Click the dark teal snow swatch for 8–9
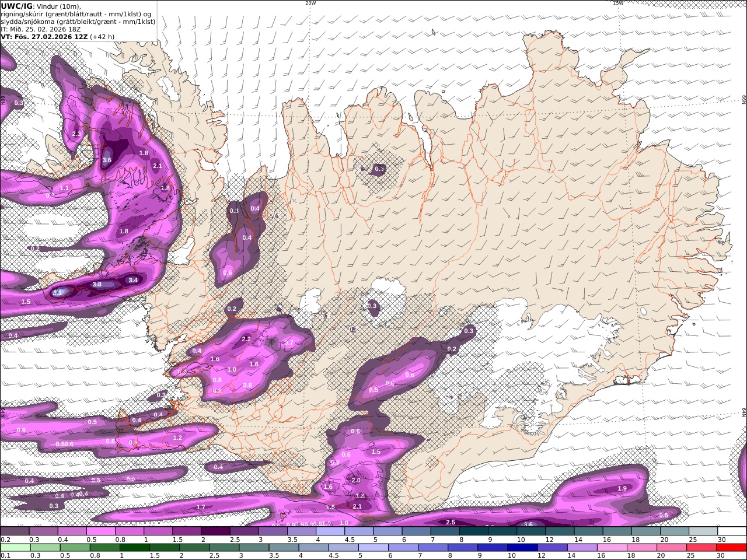The width and height of the screenshot is (747, 560). [x=474, y=531]
